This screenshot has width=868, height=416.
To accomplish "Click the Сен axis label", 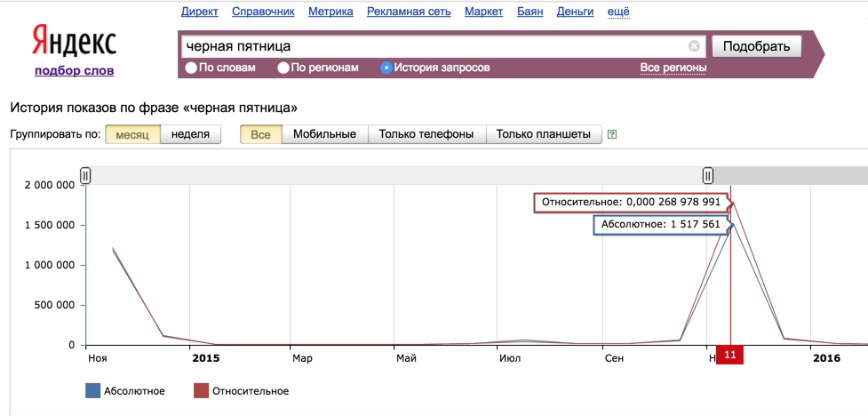I will [615, 358].
